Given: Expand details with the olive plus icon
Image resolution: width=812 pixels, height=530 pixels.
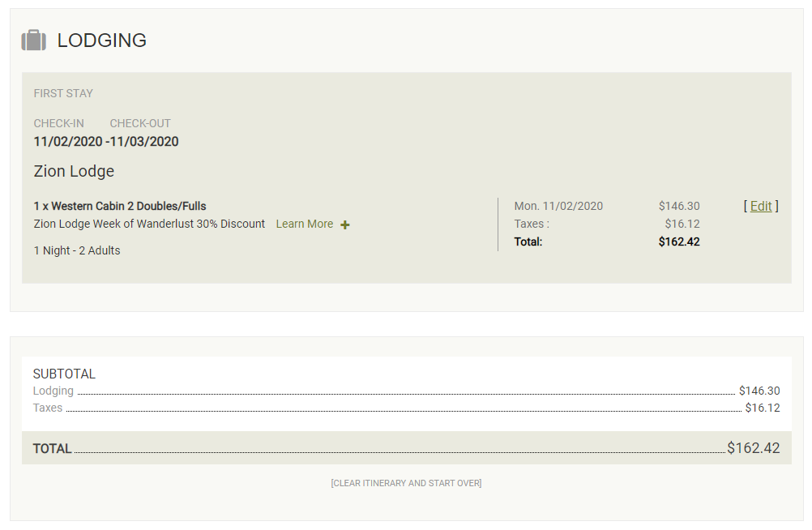Looking at the screenshot, I should 345,224.
